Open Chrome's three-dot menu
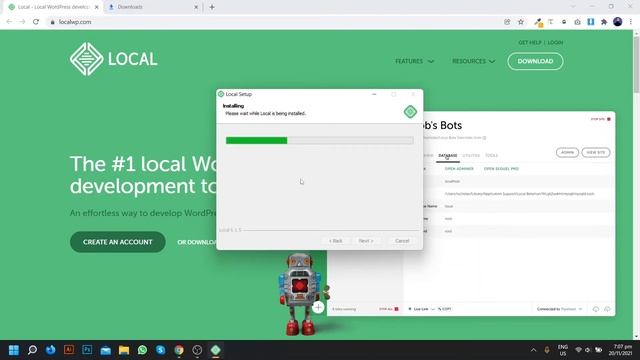 pos(631,22)
